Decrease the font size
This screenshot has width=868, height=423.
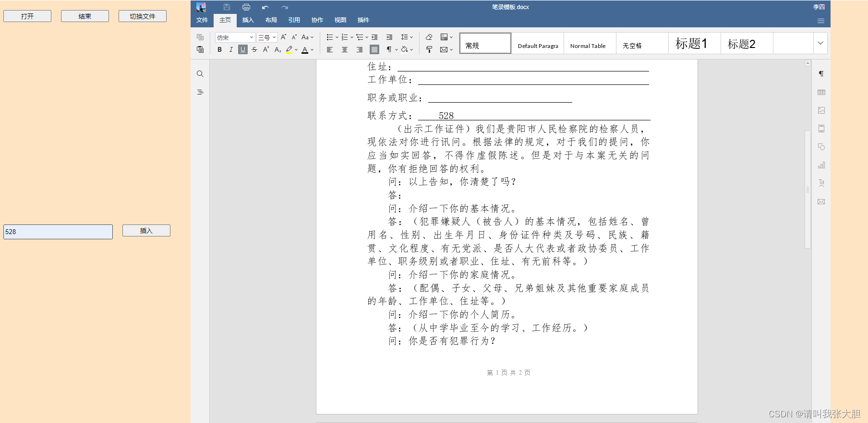[294, 37]
